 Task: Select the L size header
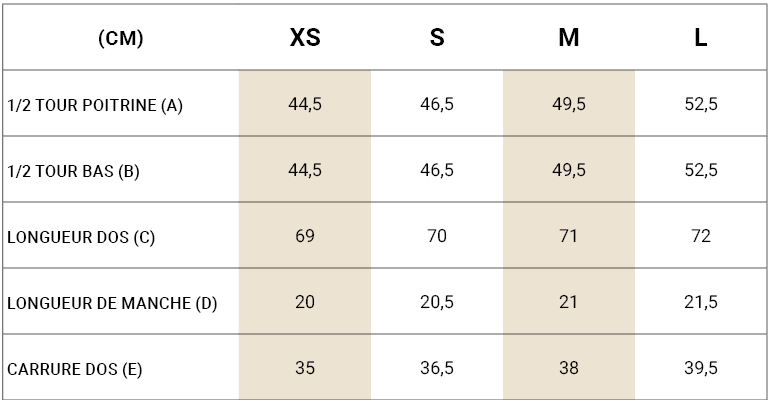pos(700,37)
